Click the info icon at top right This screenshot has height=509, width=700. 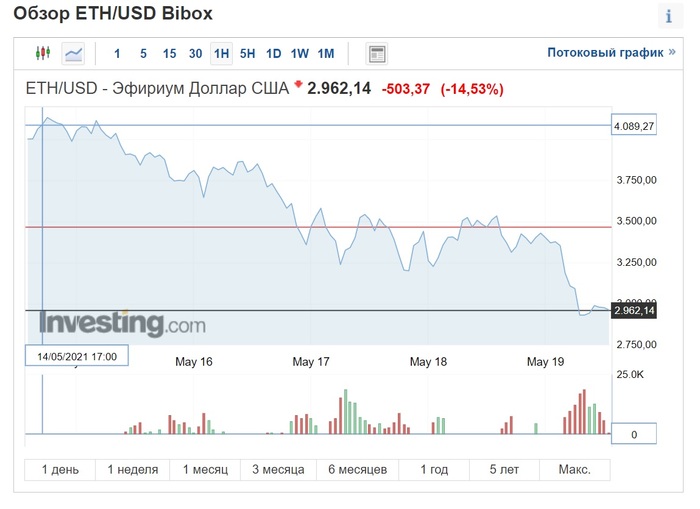pyautogui.click(x=668, y=16)
